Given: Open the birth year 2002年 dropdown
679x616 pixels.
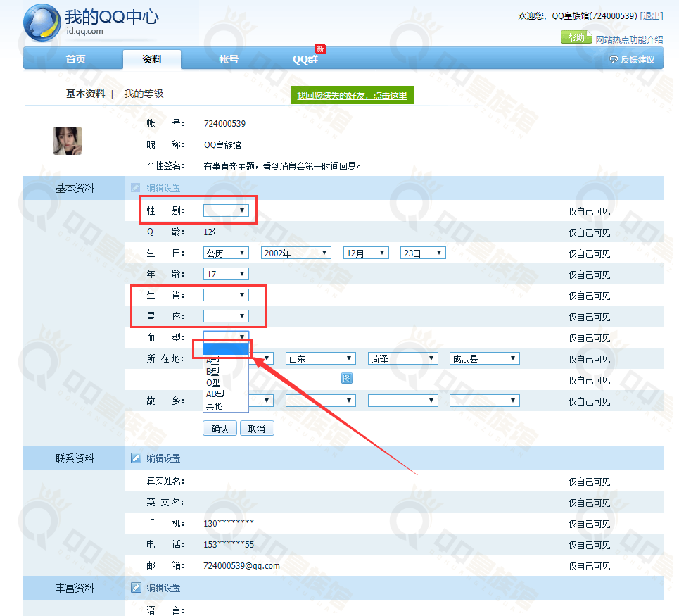Looking at the screenshot, I should click(x=296, y=253).
